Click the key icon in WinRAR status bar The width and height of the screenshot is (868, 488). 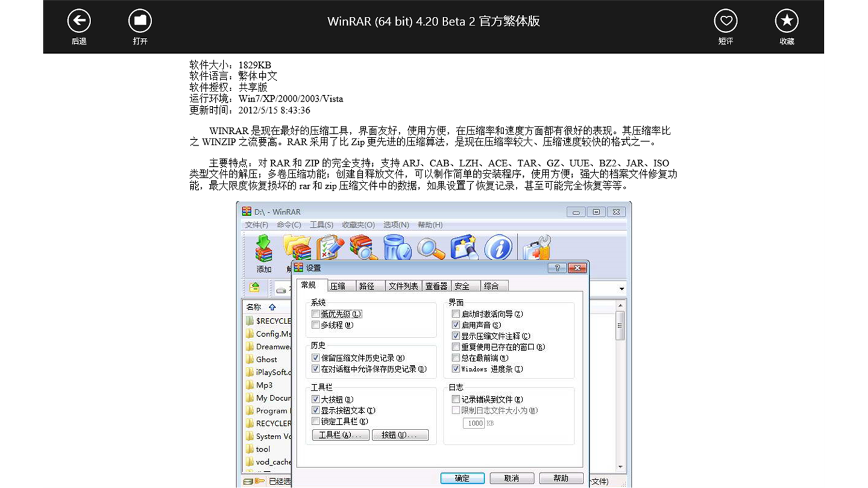[x=260, y=481]
